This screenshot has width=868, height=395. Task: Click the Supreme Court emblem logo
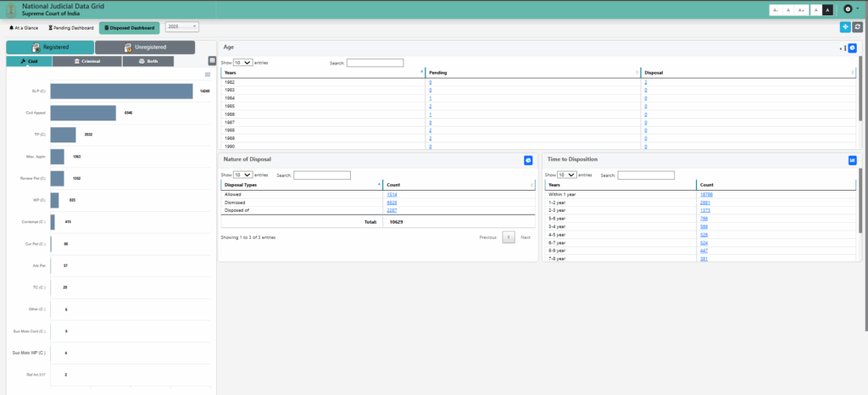click(x=10, y=9)
